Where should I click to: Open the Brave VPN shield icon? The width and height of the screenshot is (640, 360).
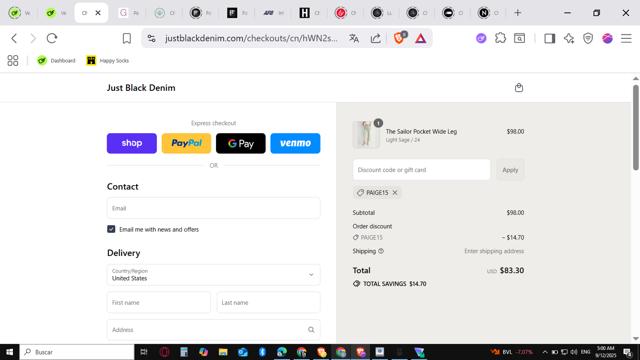click(x=588, y=38)
